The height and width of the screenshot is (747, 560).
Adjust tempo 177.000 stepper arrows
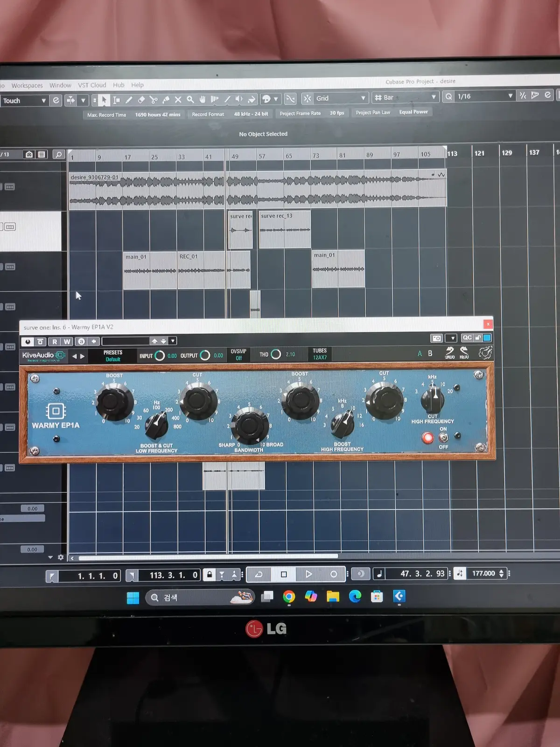501,573
